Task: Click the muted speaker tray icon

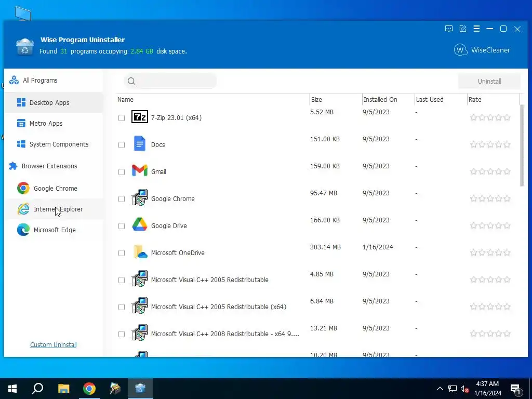Action: click(x=465, y=389)
